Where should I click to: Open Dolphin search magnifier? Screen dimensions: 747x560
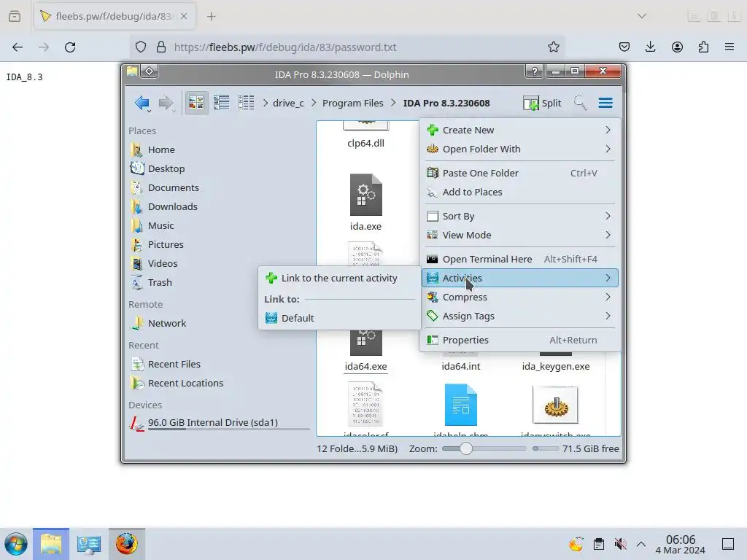pos(580,103)
